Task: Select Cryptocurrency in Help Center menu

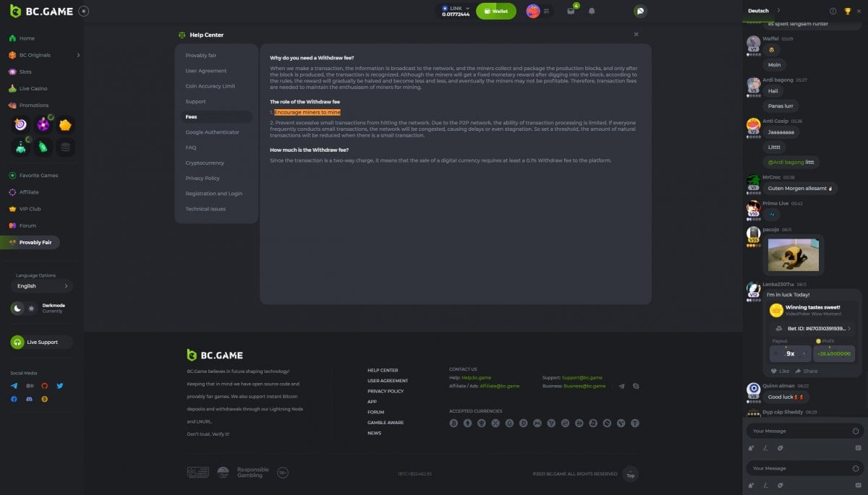Action: pos(205,163)
